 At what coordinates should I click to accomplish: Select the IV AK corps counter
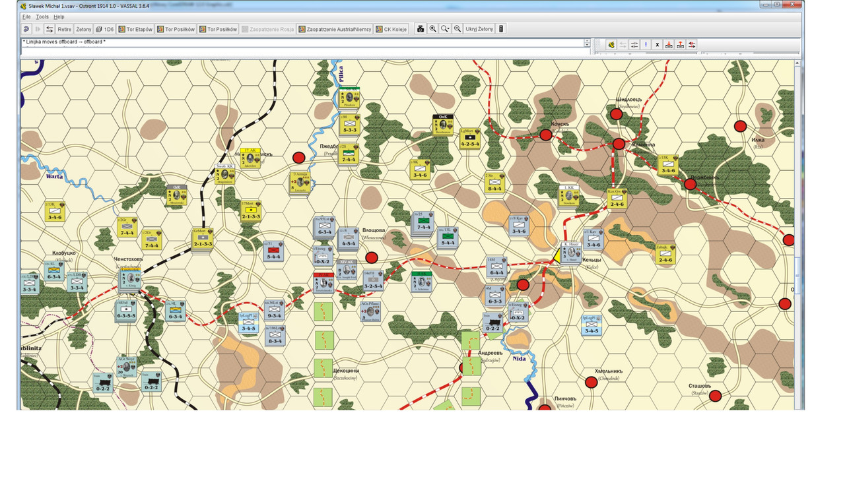point(323,283)
